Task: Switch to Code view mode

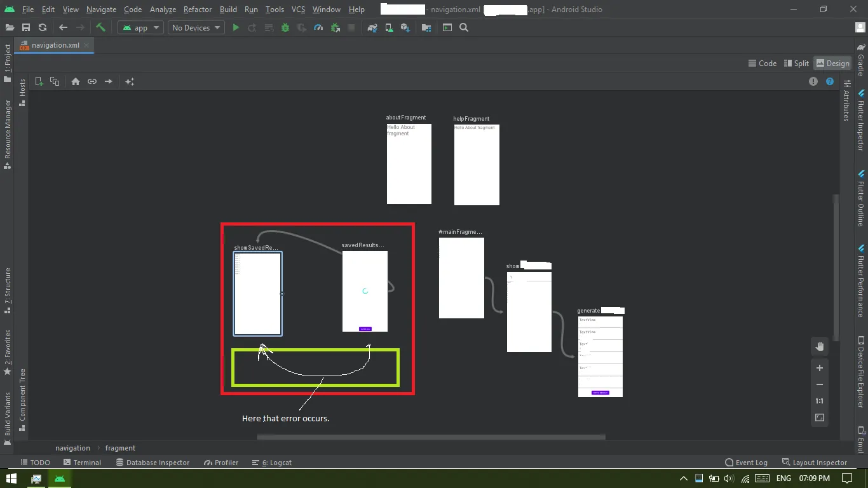Action: point(762,63)
